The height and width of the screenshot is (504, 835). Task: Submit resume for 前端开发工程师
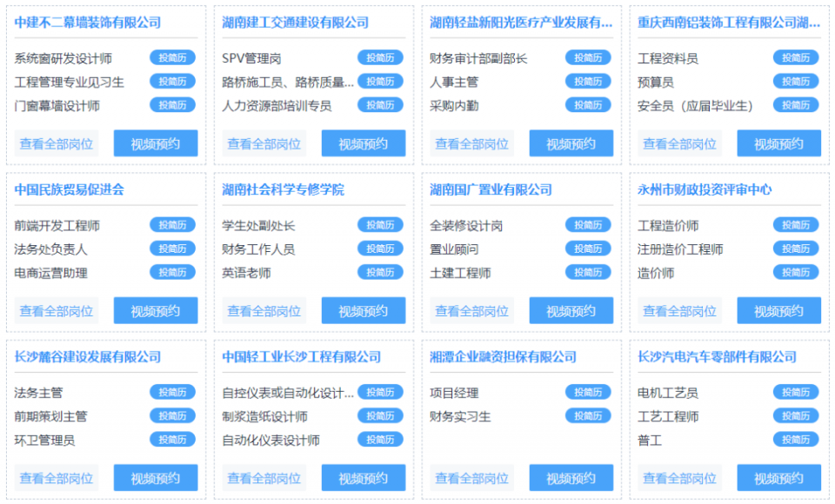[172, 224]
